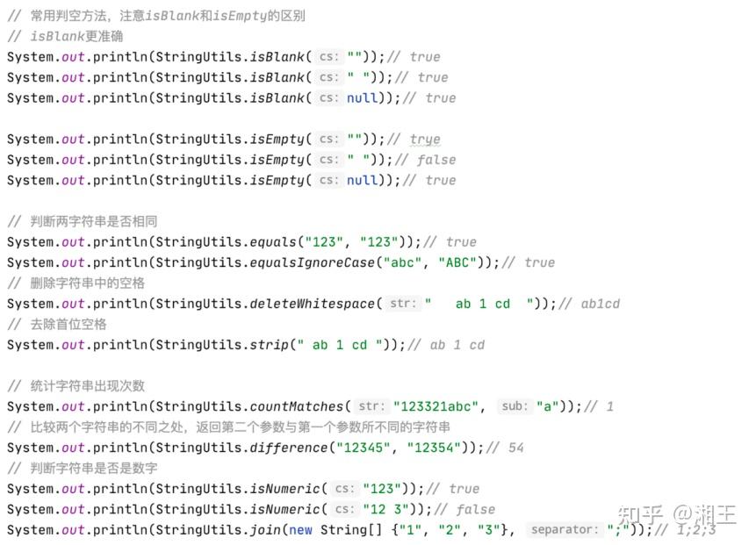The image size is (756, 545).
Task: Click the strip method name
Action: click(269, 345)
